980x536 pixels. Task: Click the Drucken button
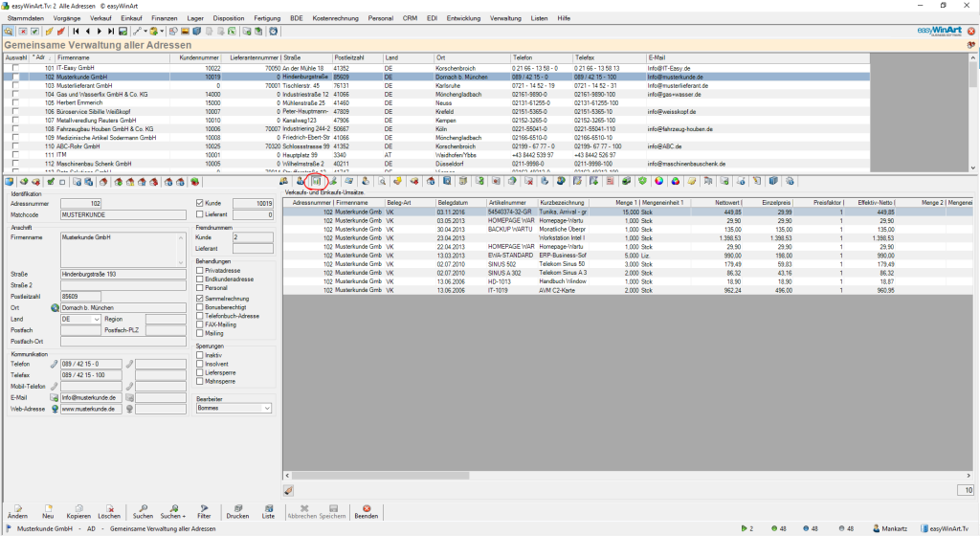pyautogui.click(x=238, y=511)
